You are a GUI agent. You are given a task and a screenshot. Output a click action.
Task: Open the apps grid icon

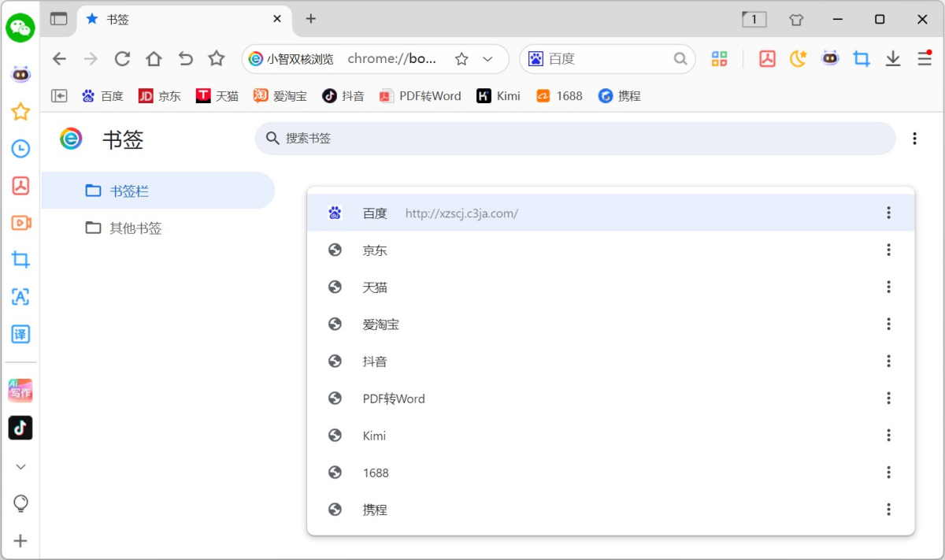tap(719, 58)
